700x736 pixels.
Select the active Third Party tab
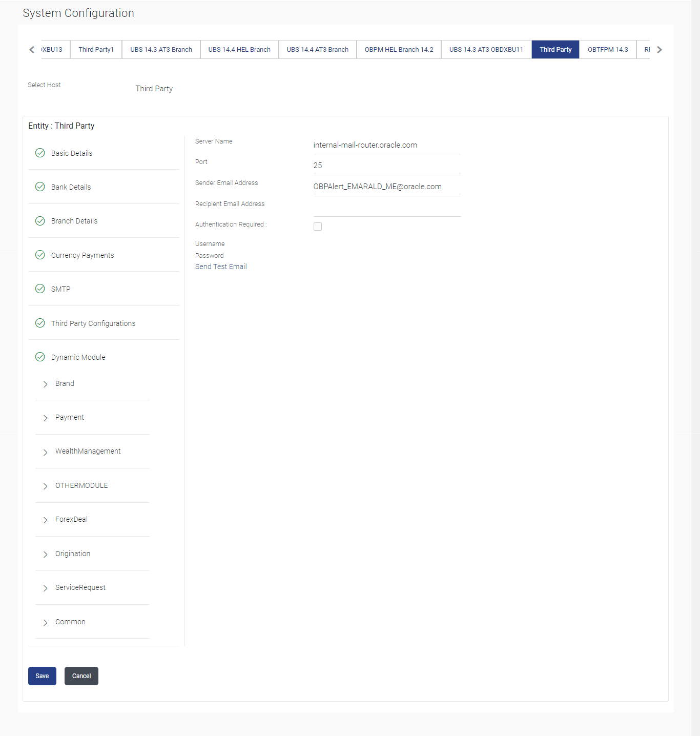(555, 50)
